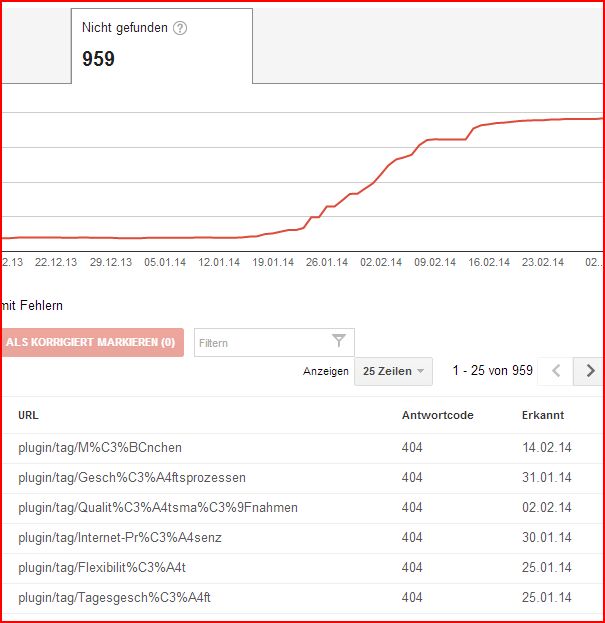The image size is (605, 623).
Task: Sort by the URL column header
Action: point(28,415)
